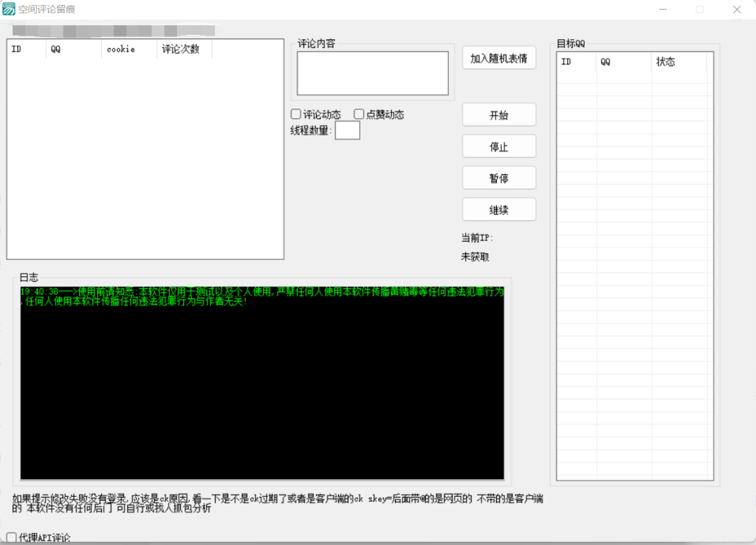
Task: Click QQ column header in 目标QQ table
Action: click(x=623, y=62)
